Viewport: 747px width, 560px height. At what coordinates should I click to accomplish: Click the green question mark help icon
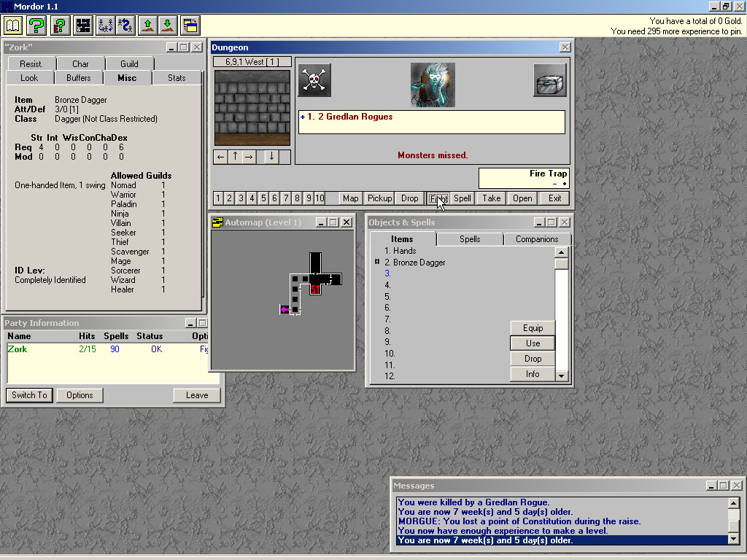36,26
